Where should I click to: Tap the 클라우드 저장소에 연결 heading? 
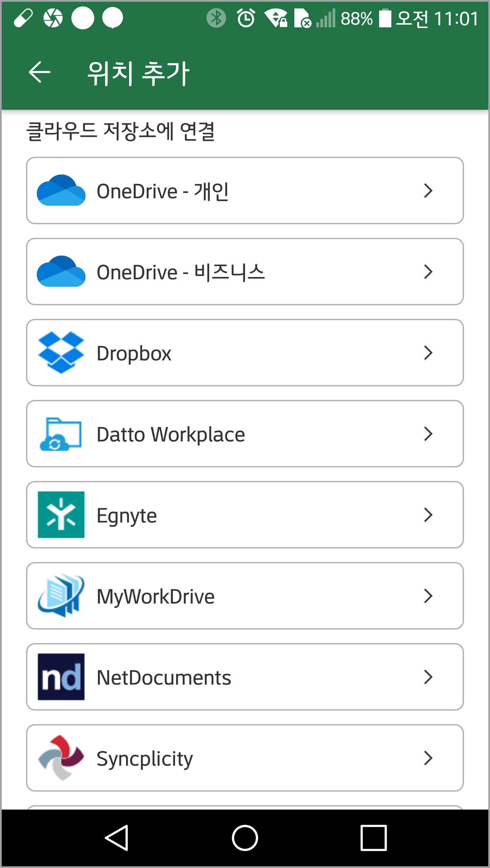pos(121,131)
